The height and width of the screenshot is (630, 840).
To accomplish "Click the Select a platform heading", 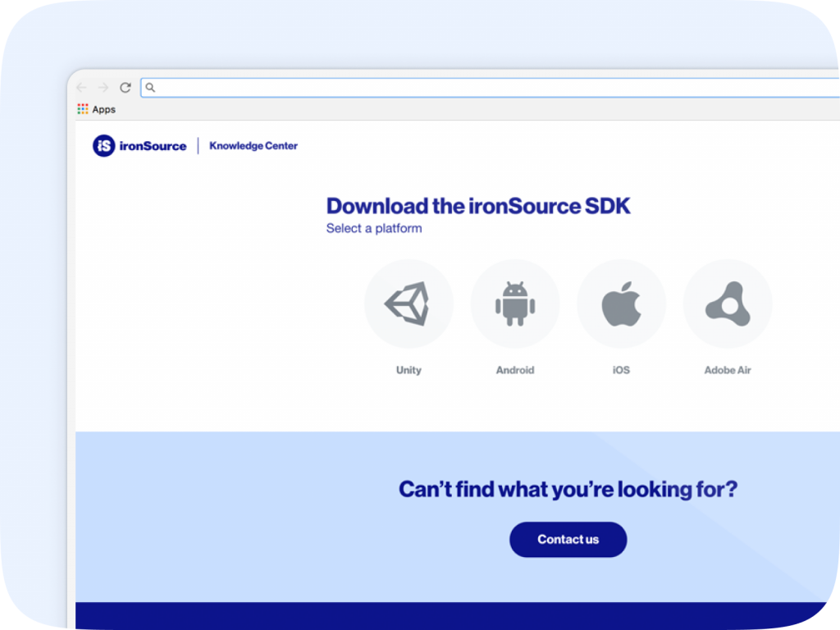I will pyautogui.click(x=373, y=228).
